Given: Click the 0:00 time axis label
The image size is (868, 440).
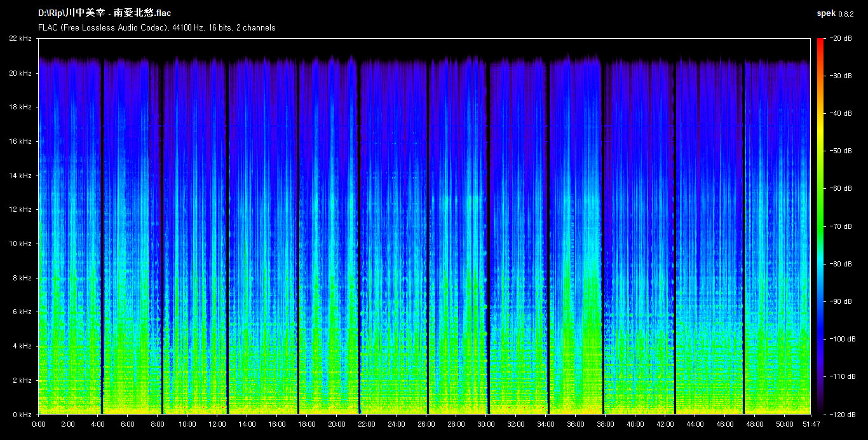Looking at the screenshot, I should tap(38, 424).
